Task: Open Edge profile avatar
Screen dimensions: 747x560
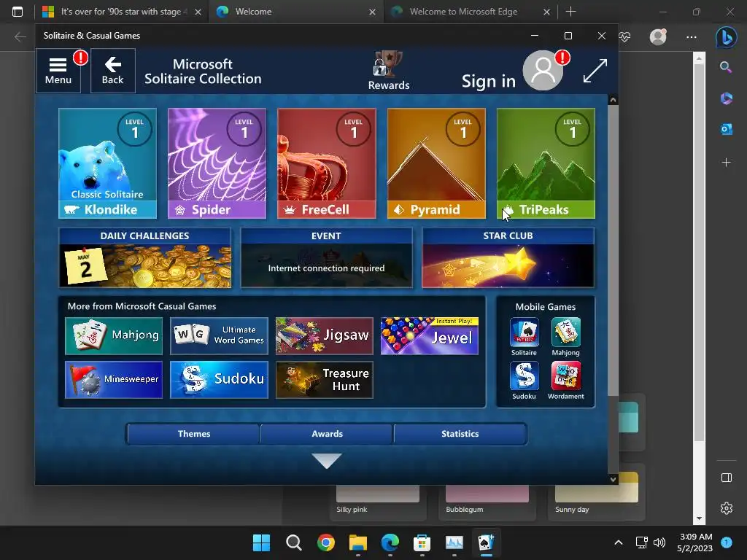Action: [659, 36]
